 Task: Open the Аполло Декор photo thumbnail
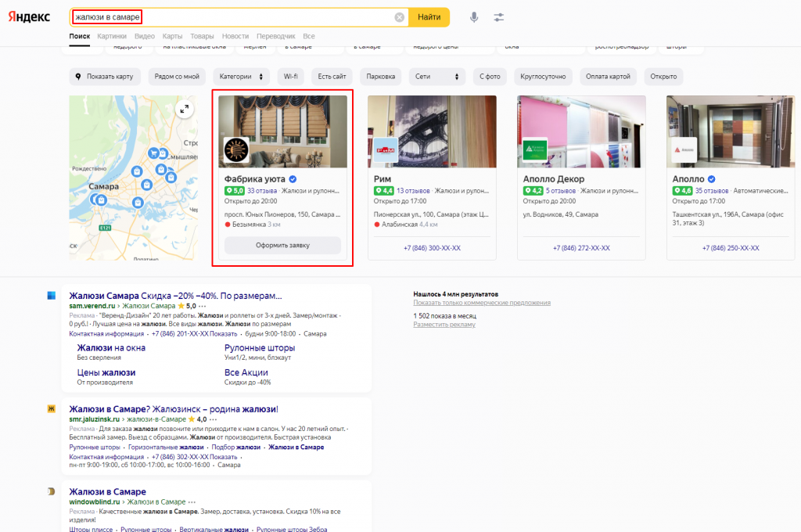tap(581, 131)
